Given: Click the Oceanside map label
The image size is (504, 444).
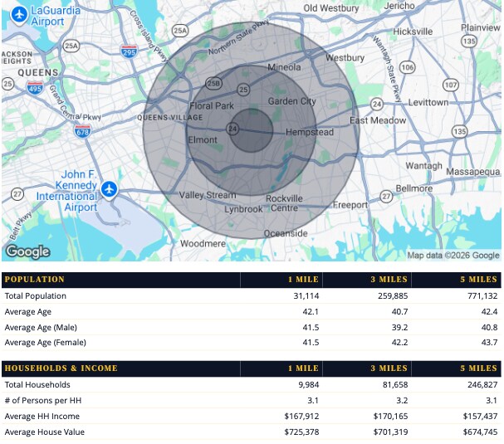Looking at the screenshot, I should (286, 233).
